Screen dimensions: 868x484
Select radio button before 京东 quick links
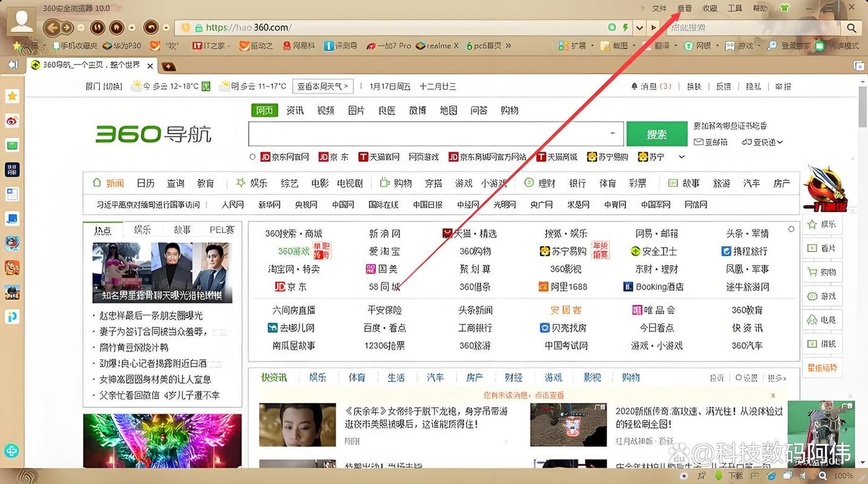252,157
